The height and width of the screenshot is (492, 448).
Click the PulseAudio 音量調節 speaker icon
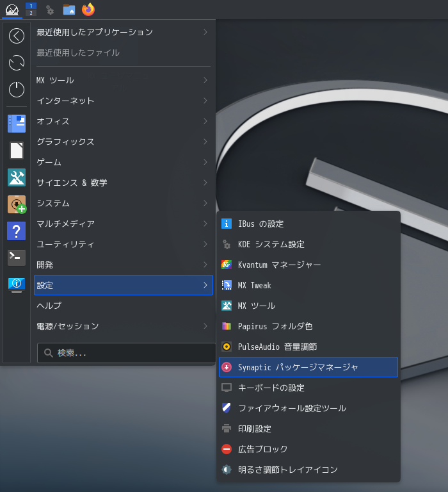(227, 347)
